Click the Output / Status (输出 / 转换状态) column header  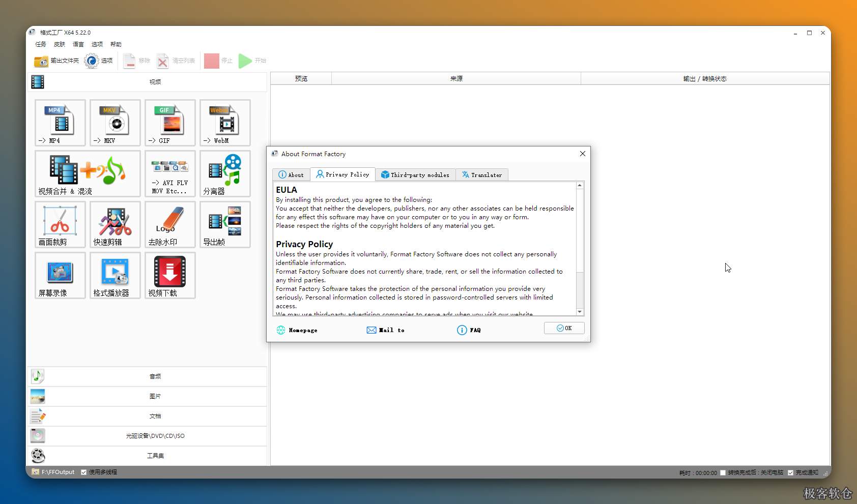click(705, 79)
